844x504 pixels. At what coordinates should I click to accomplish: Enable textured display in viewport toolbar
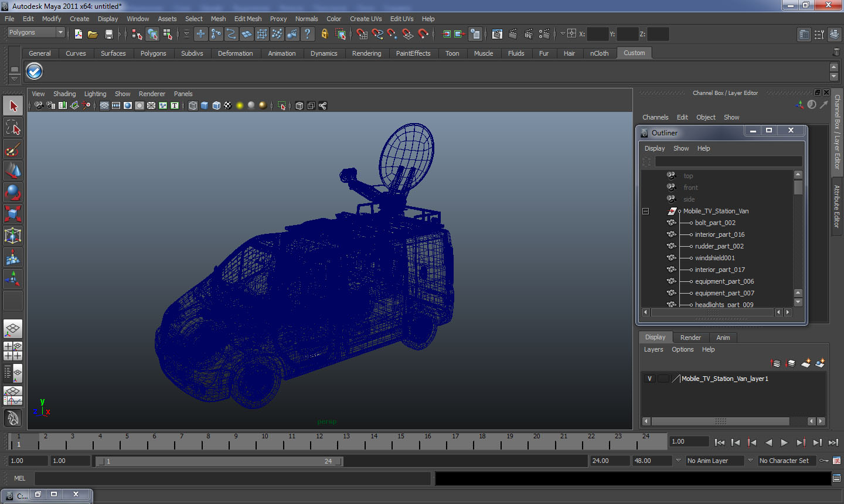[227, 105]
